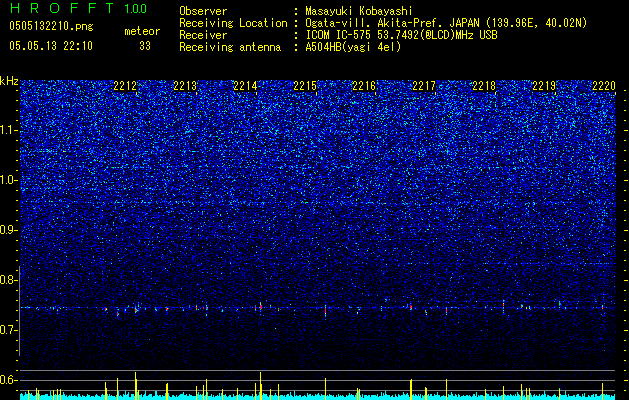Click the kHz axis unit label
This screenshot has height=400, width=629.
click(x=9, y=81)
